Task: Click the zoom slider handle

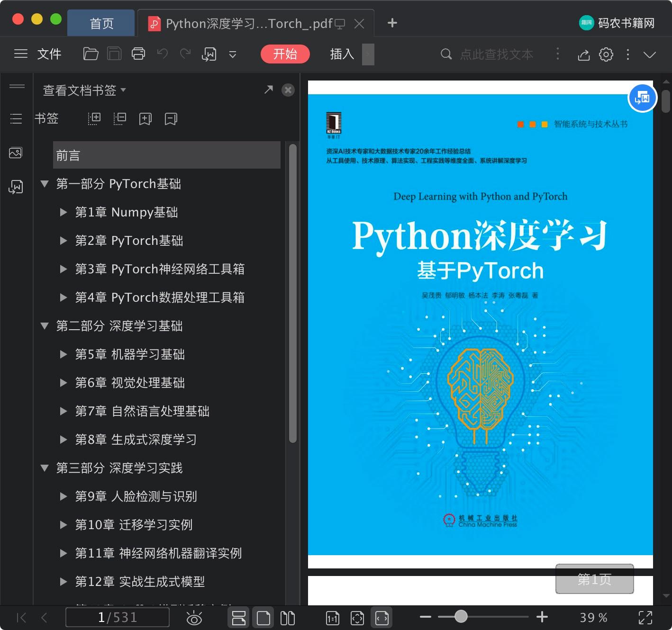Action: [461, 616]
